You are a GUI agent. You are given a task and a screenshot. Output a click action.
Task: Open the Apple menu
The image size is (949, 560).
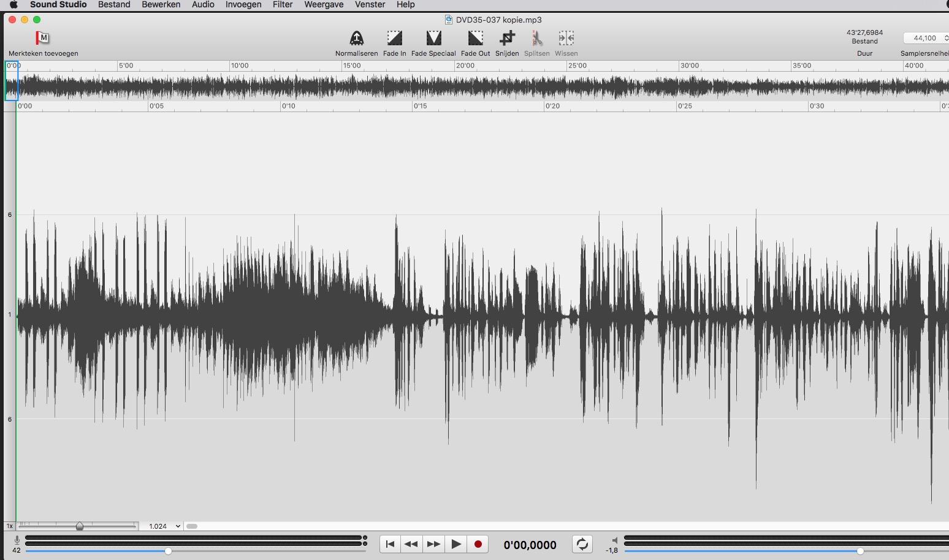point(13,5)
